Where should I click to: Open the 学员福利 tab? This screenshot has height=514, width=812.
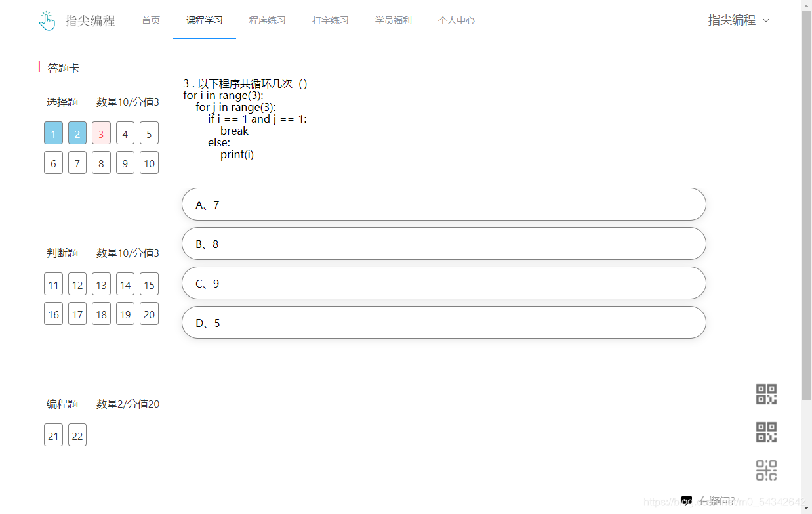(x=394, y=20)
